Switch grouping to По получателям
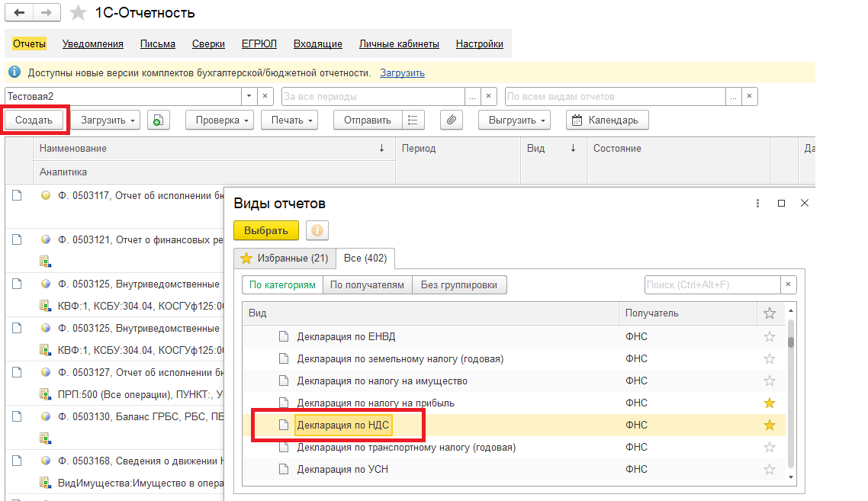This screenshot has height=501, width=868. [x=367, y=285]
